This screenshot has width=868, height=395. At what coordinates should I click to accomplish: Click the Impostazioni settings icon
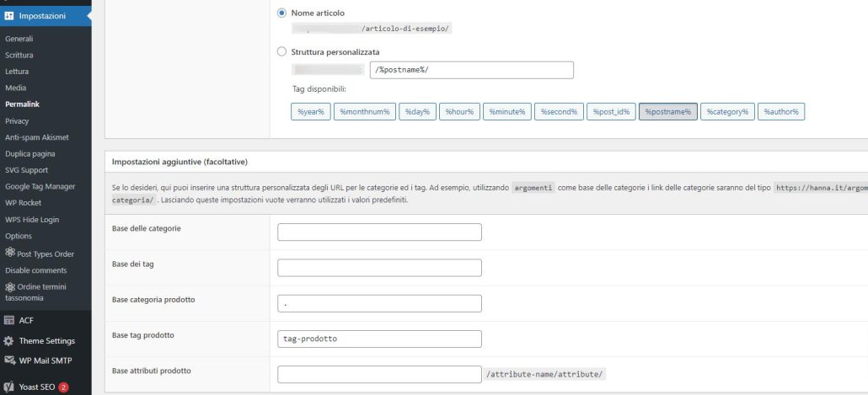tap(9, 15)
